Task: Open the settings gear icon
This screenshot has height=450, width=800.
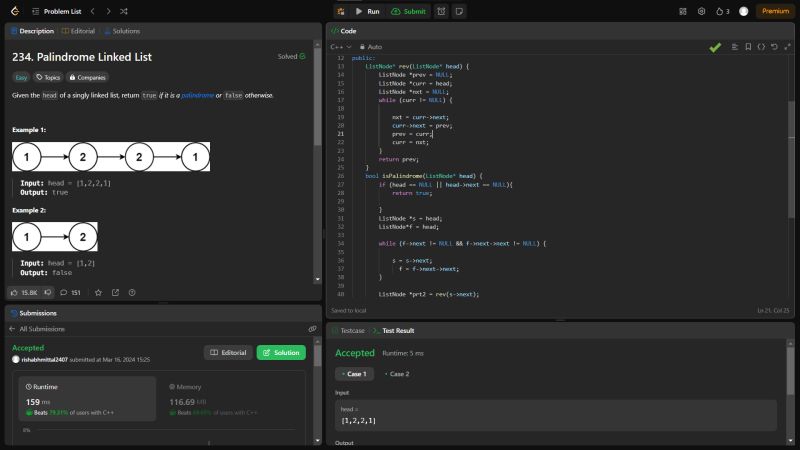Action: [x=702, y=11]
